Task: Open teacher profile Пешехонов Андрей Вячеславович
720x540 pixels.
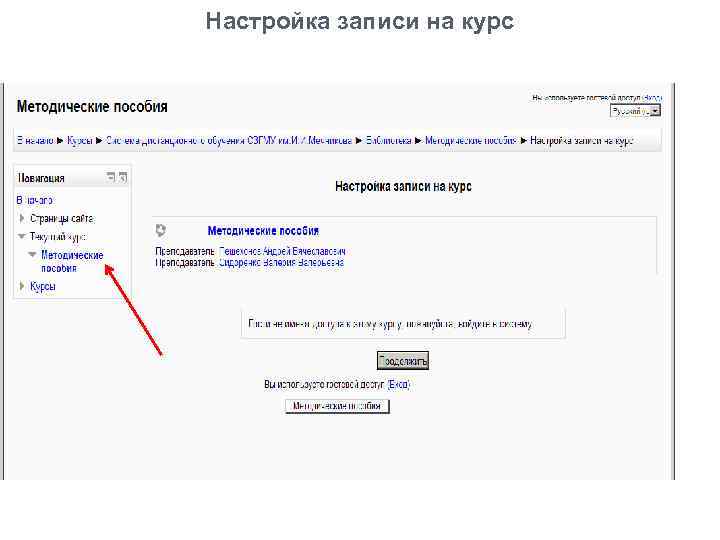Action: 282,251
